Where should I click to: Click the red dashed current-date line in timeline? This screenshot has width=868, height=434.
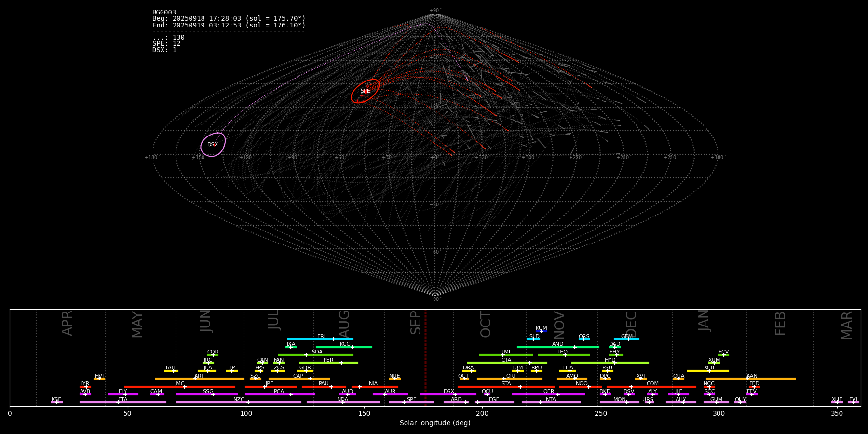coord(425,357)
